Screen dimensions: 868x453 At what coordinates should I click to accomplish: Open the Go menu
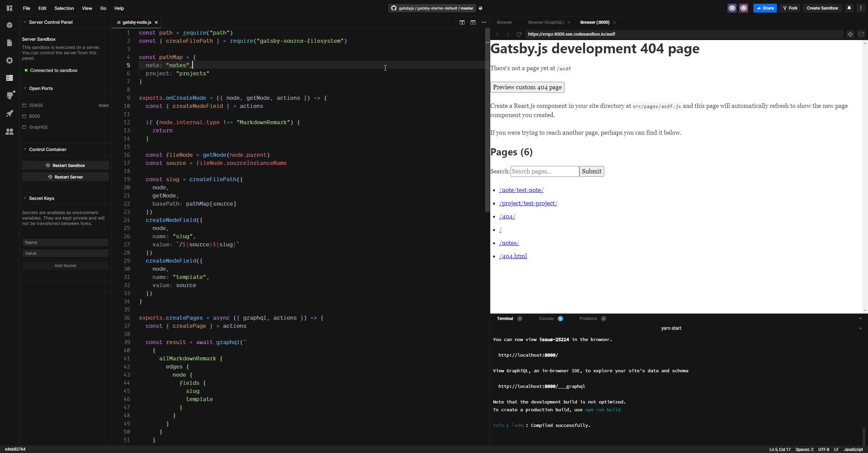pos(103,8)
